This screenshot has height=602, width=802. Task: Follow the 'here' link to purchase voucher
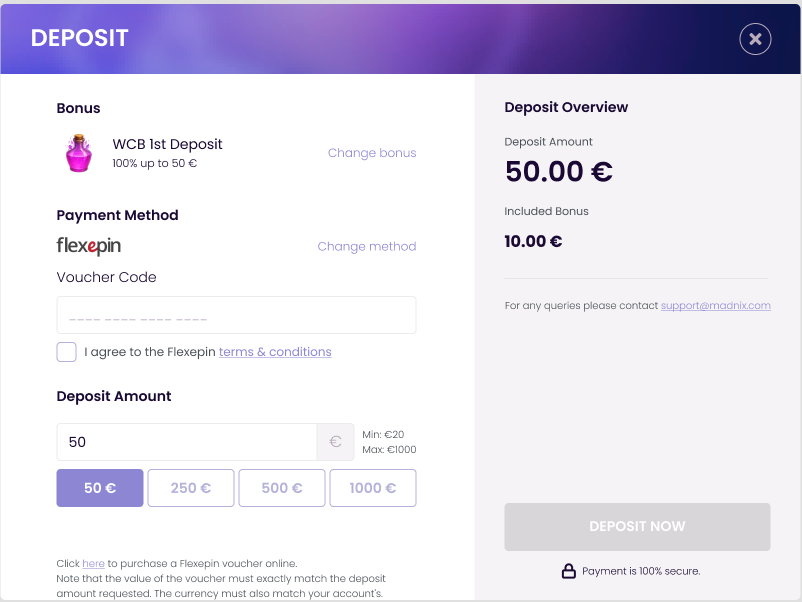pos(93,564)
